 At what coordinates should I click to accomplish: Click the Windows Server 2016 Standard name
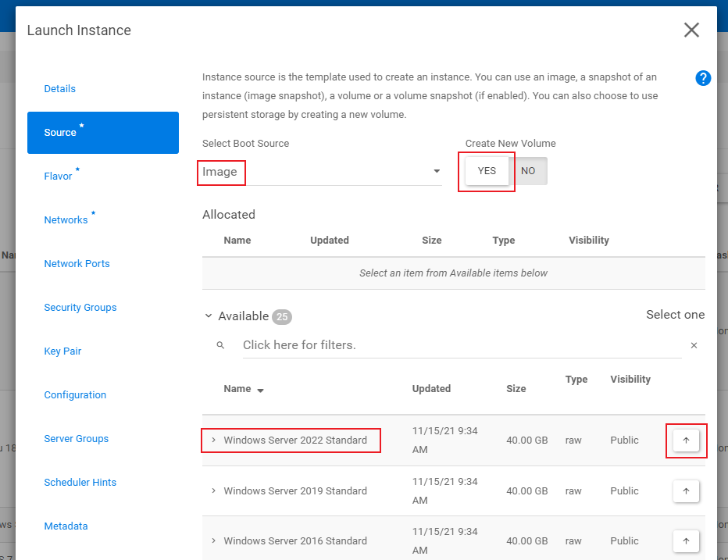pyautogui.click(x=295, y=541)
